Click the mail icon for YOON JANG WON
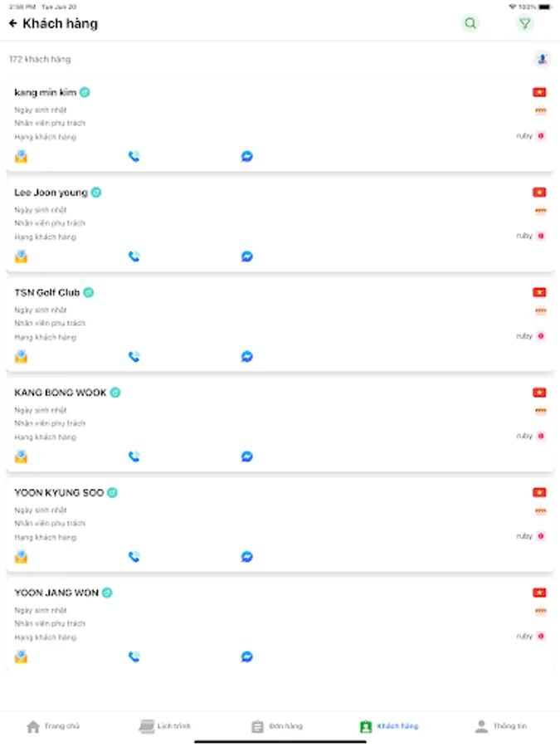Screen dimensions: 560x747 point(21,657)
